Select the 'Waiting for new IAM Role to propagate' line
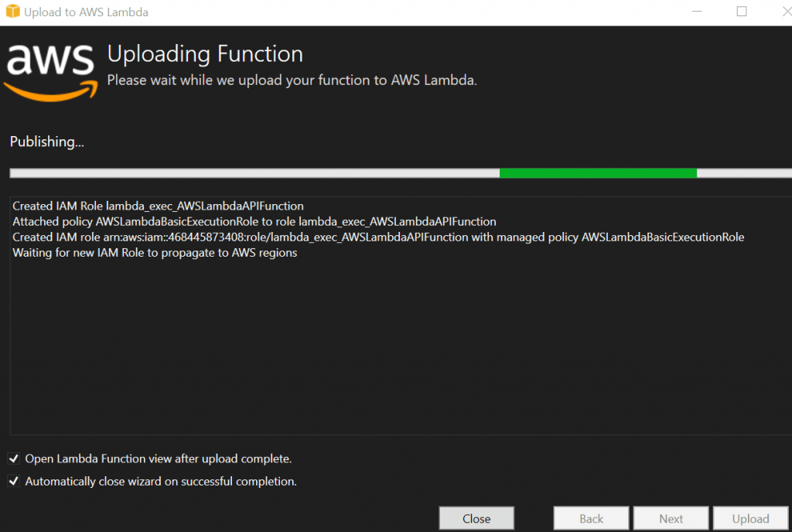The height and width of the screenshot is (532, 792). 155,253
